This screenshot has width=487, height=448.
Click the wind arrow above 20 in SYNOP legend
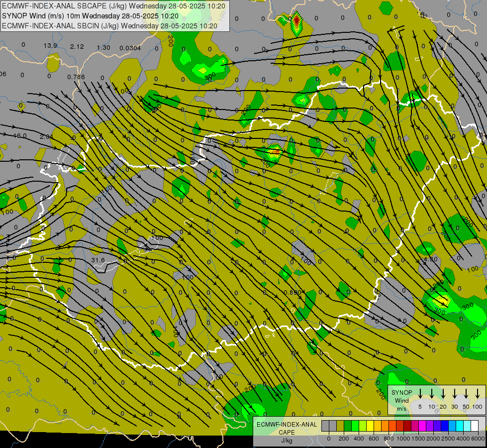(x=443, y=393)
